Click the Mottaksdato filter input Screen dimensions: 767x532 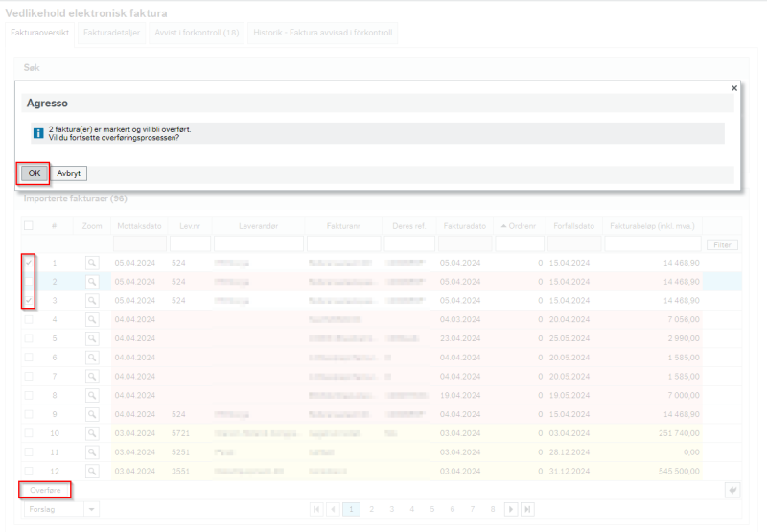(x=140, y=243)
